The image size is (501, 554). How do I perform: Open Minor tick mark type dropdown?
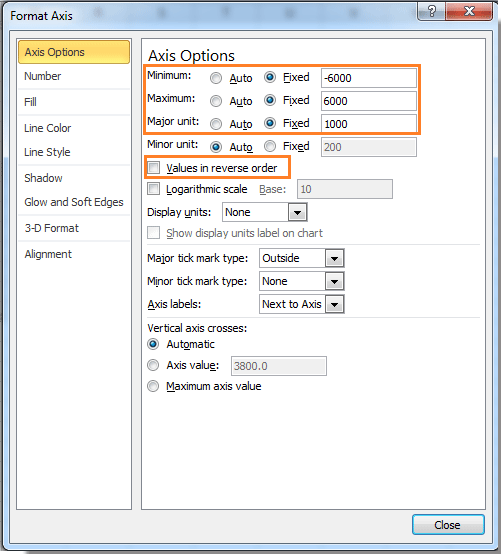335,281
